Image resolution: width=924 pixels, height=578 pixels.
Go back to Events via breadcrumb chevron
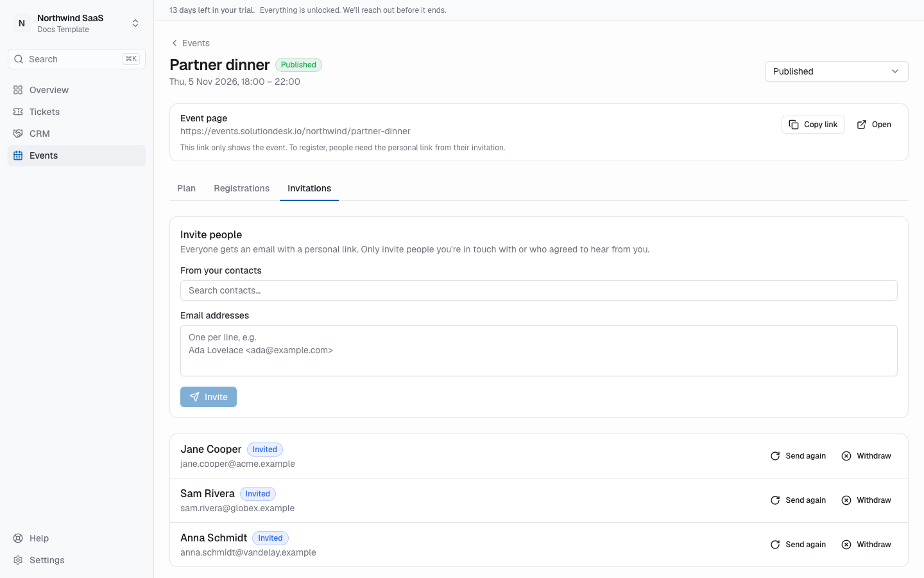[175, 43]
